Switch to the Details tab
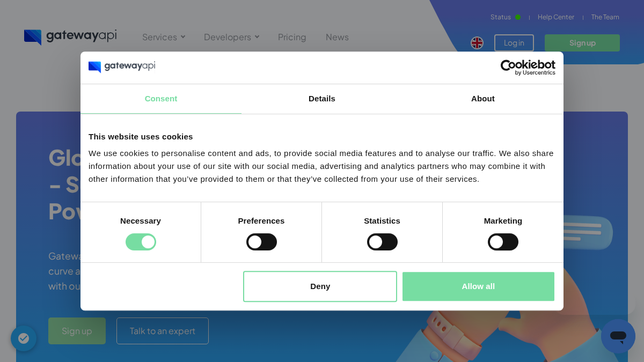Screen dimensions: 644x362 click(322, 99)
